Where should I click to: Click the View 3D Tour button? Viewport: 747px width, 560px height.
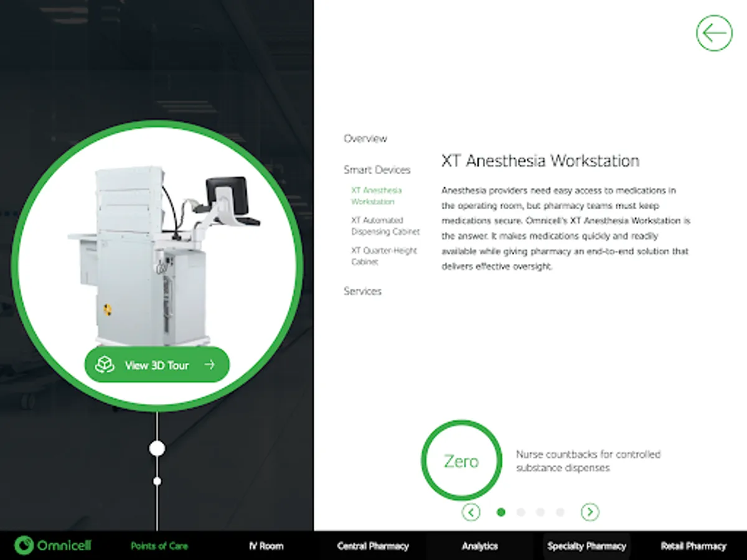tap(156, 365)
